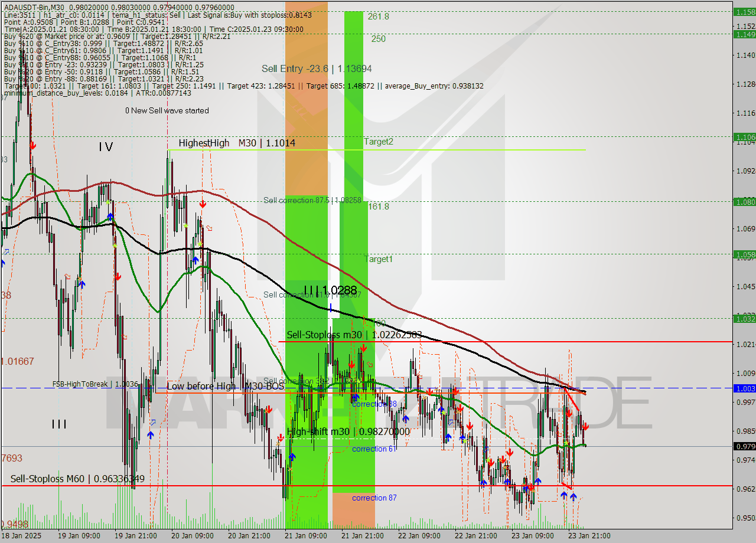Click the 'Entry -50: 0.9118' buy line
The image size is (756, 543).
[x=100, y=71]
